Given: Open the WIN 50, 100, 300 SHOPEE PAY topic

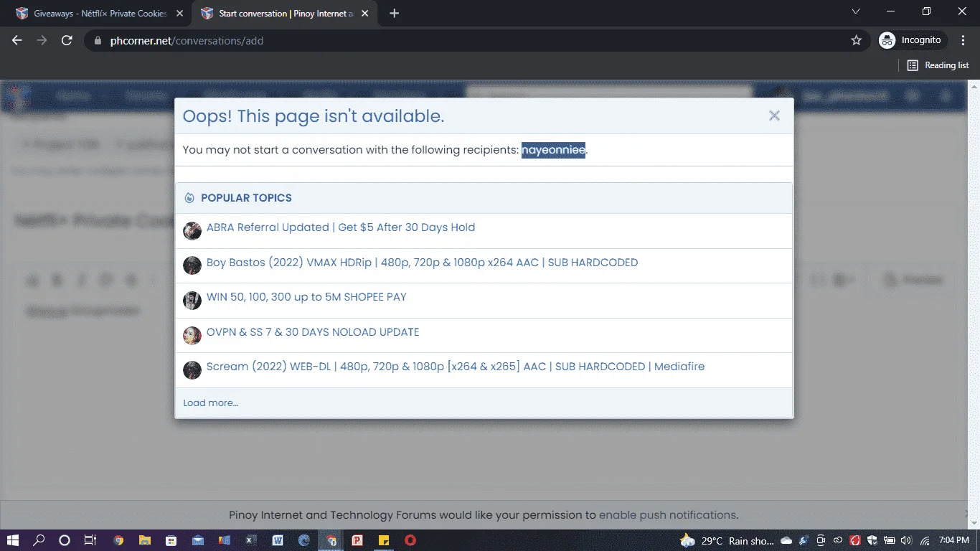Looking at the screenshot, I should 306,297.
